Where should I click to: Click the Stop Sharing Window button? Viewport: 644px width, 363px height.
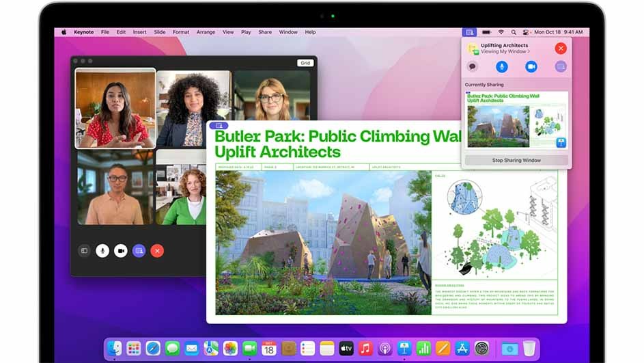click(x=516, y=161)
